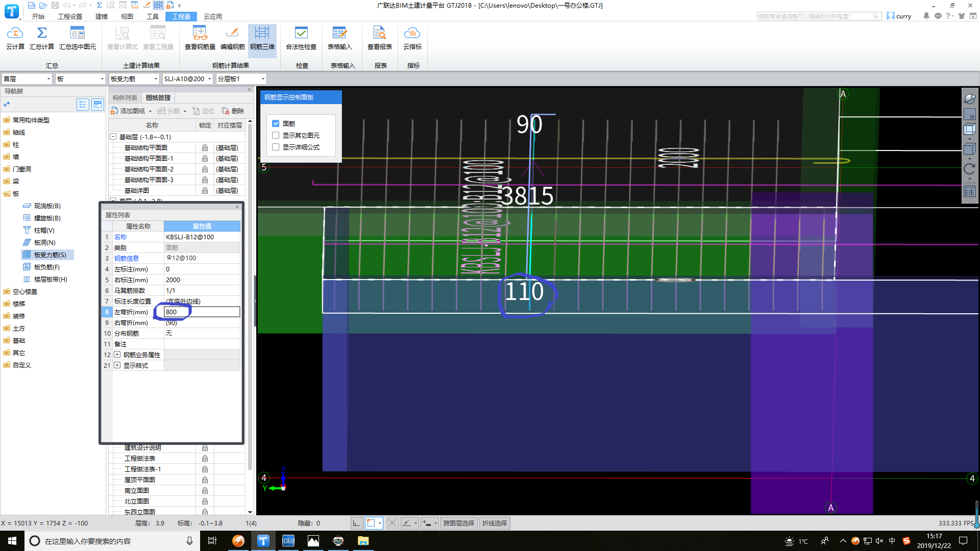
Task: Toggle lock for 屋顶平面图 row
Action: (205, 480)
